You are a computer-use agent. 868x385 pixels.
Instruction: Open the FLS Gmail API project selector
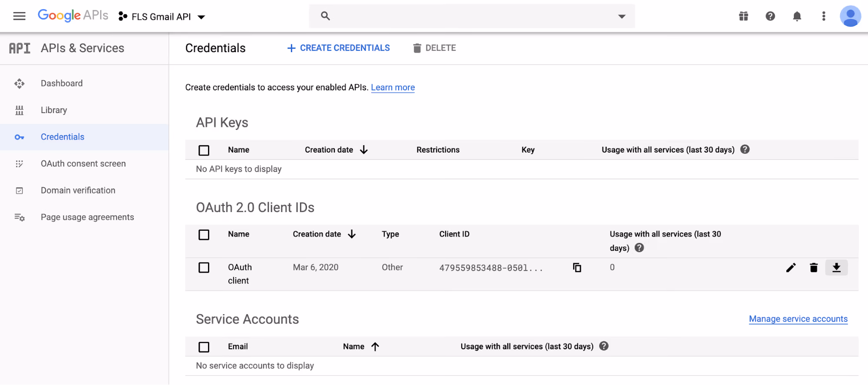162,17
